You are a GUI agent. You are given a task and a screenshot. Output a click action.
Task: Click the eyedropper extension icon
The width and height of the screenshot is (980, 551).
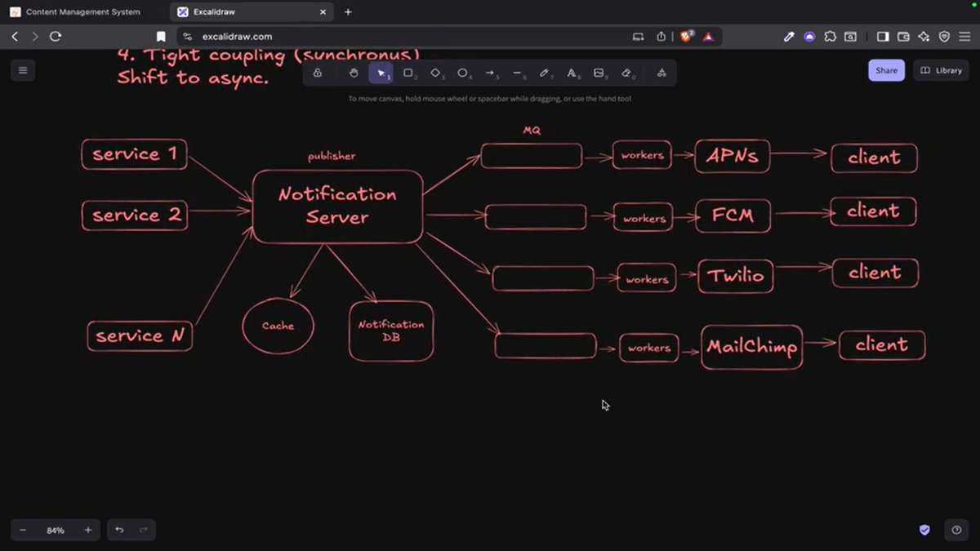(x=789, y=36)
